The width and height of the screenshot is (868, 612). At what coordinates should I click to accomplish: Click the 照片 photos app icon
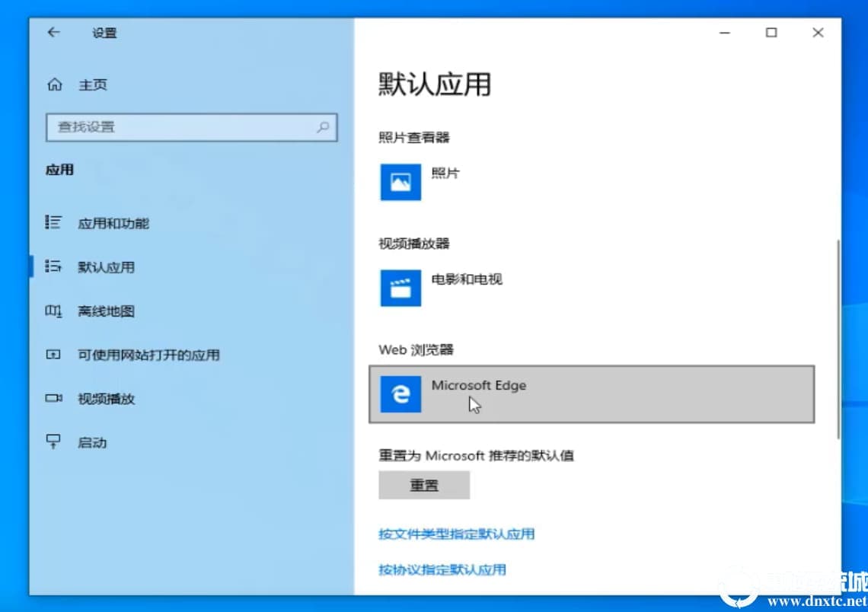click(400, 182)
